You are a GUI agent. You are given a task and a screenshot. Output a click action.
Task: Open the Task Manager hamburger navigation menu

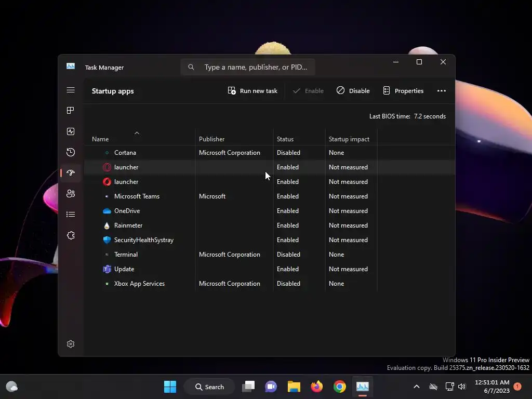coord(71,90)
